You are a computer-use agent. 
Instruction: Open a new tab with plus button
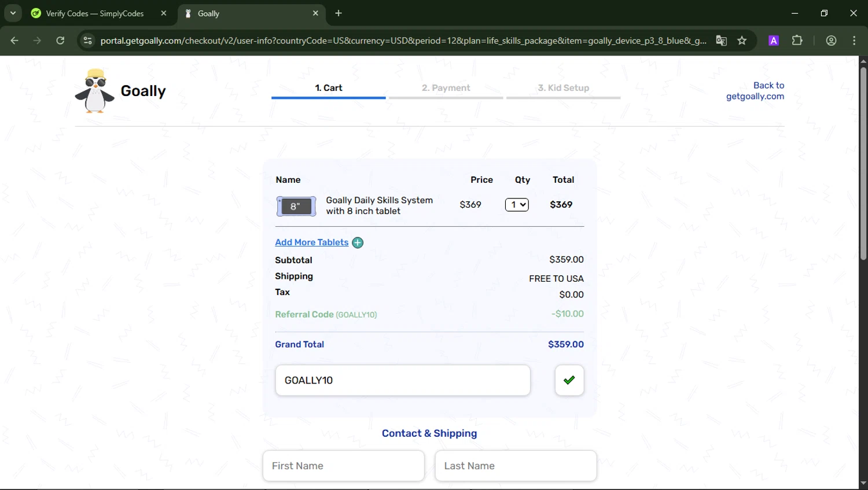point(339,13)
